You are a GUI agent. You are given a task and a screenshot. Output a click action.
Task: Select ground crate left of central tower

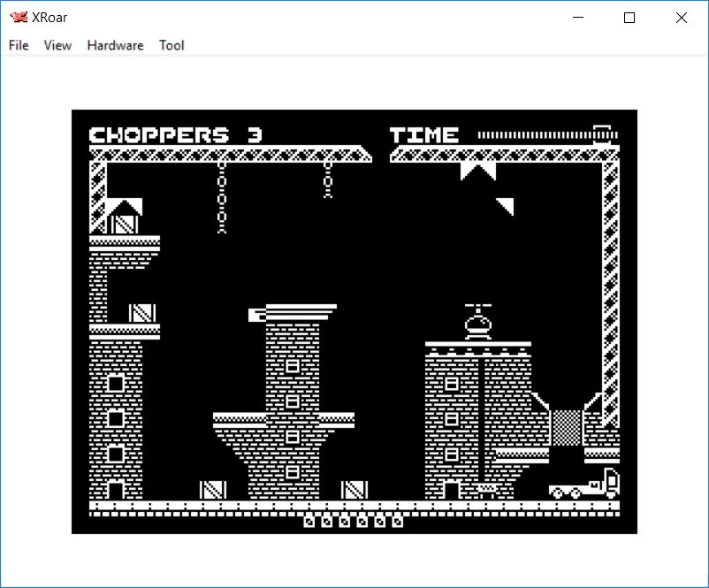[213, 489]
